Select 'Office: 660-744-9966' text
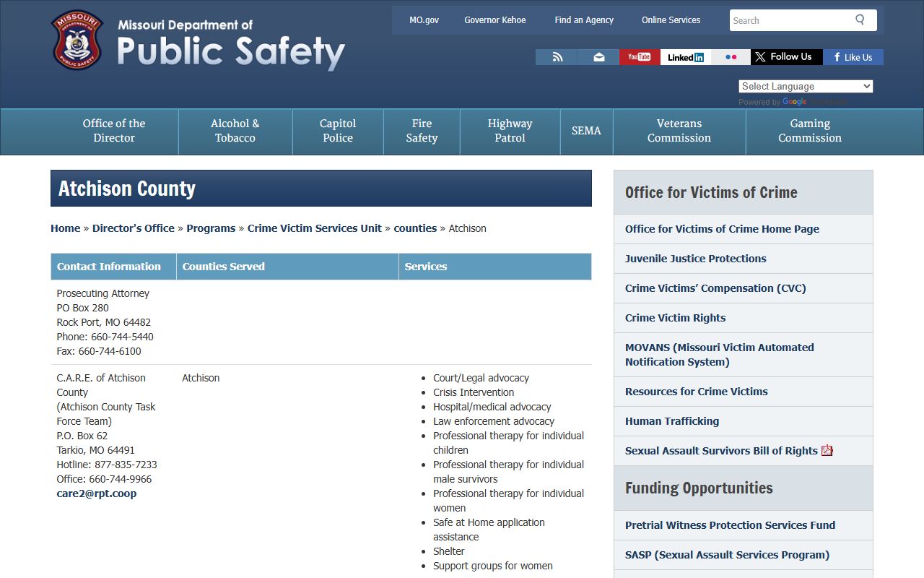The image size is (924, 578). click(104, 479)
